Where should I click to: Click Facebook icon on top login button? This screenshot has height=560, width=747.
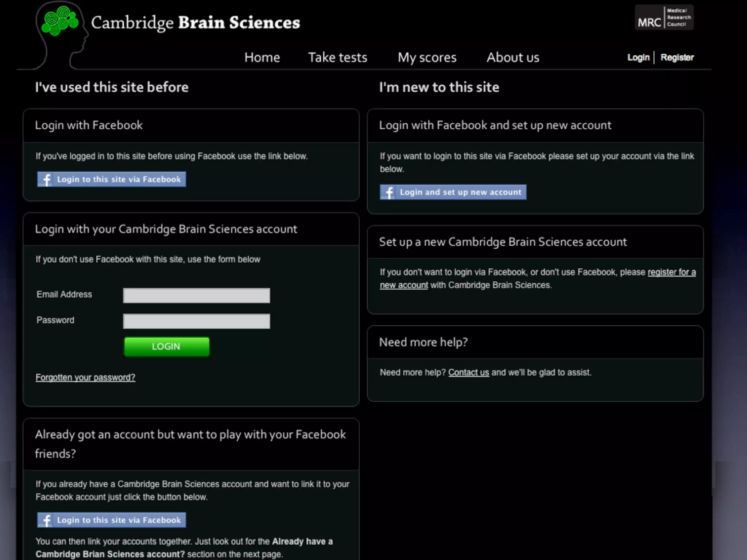(46, 179)
